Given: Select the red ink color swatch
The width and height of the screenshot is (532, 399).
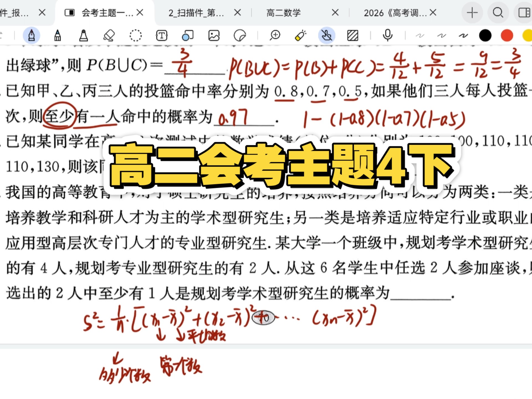Looking at the screenshot, I should tap(507, 35).
